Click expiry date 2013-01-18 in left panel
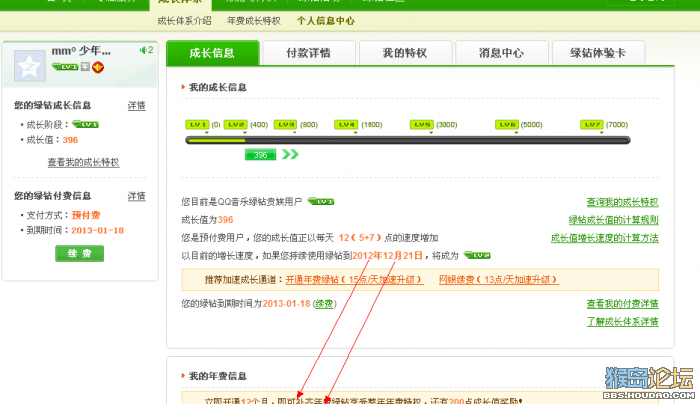 97,230
